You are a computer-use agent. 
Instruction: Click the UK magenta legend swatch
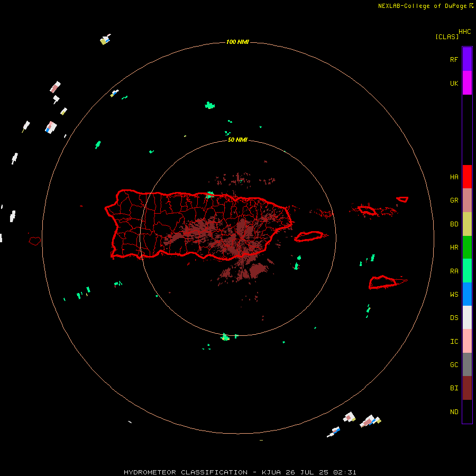tap(467, 83)
